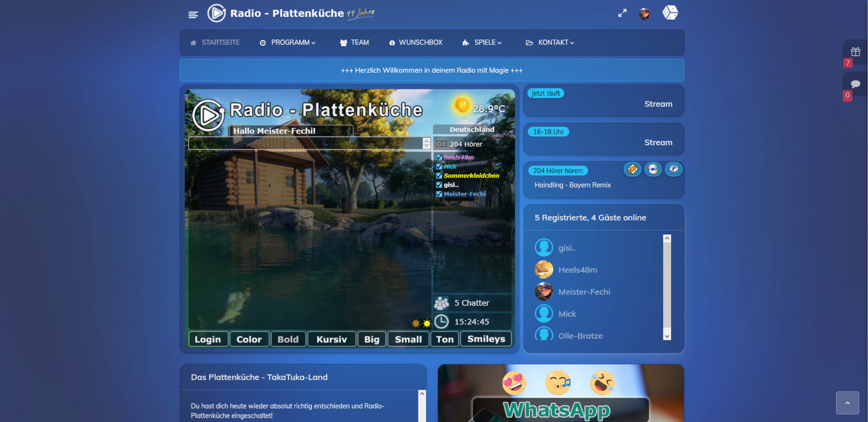Screen dimensions: 868x422
Task: Open the Olle-Bratze user link
Action: pos(580,336)
